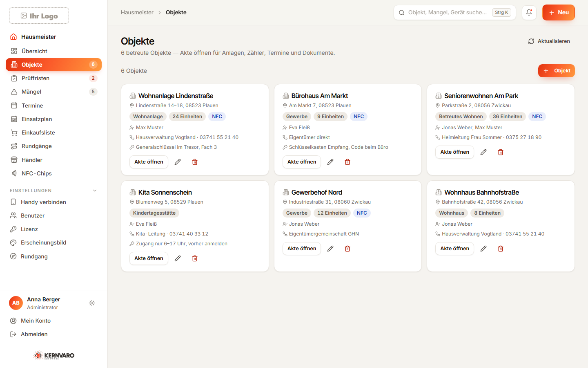
Task: Open Lizenz settings
Action: click(53, 229)
